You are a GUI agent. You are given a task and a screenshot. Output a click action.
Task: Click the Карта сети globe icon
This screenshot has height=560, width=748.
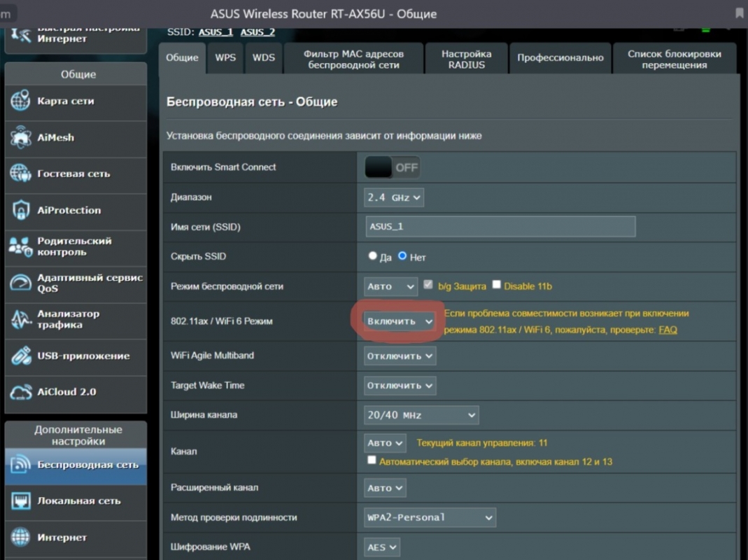click(x=20, y=101)
